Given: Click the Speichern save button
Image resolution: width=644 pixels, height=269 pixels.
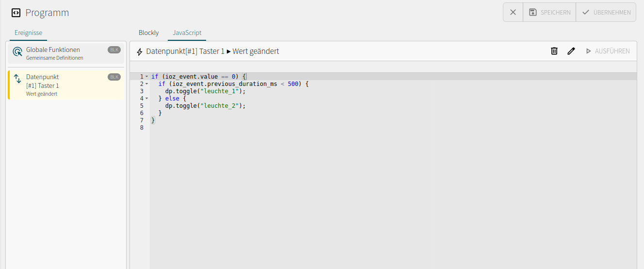Looking at the screenshot, I should tap(549, 12).
